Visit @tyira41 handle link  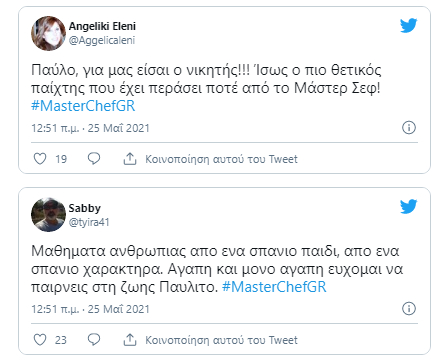[x=89, y=222]
